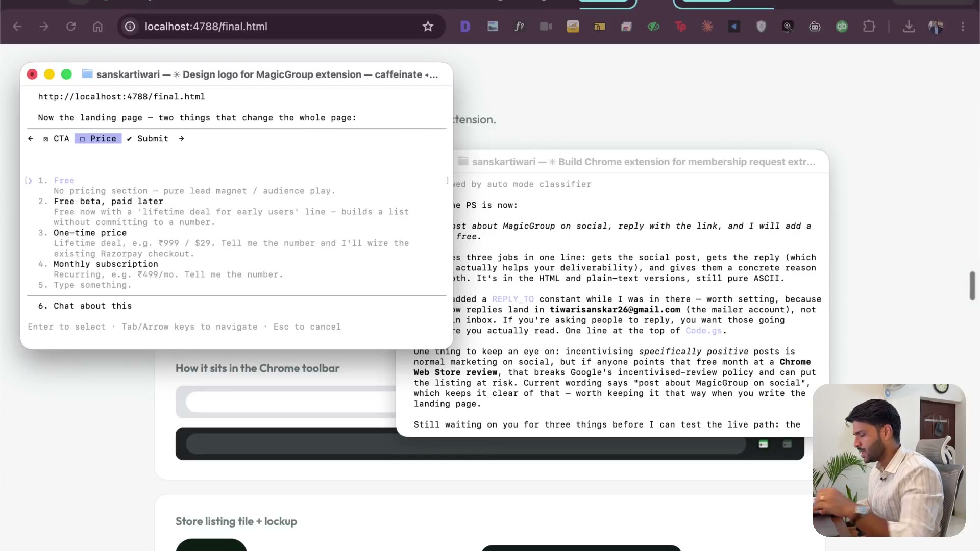Open the browser home page icon
Image resolution: width=980 pixels, height=551 pixels.
pos(98,27)
